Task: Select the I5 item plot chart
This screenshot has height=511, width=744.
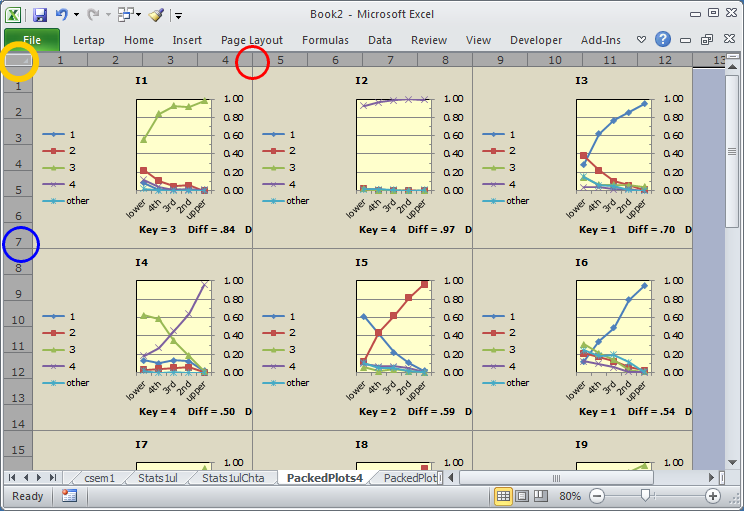Action: (x=363, y=339)
